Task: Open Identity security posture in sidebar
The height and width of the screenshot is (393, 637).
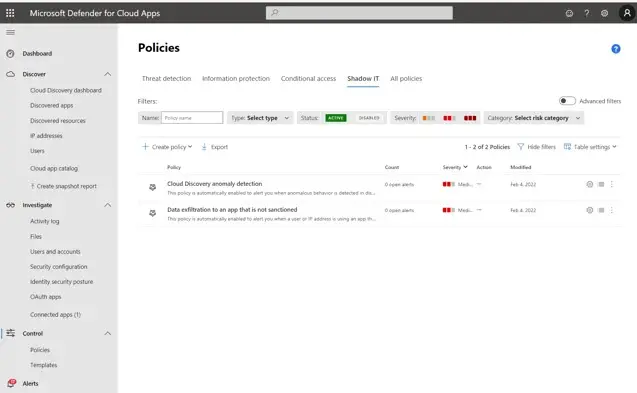Action: [61, 282]
